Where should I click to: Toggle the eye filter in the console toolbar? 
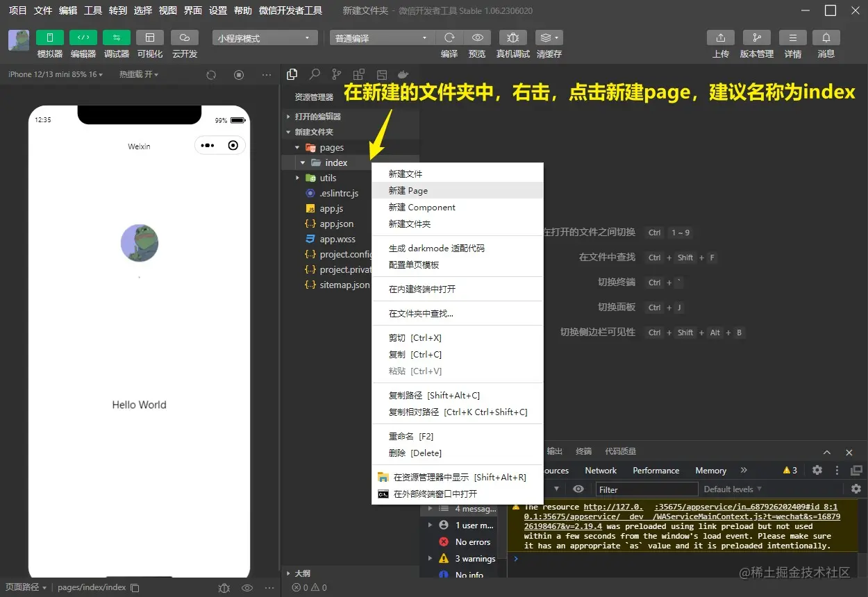tap(578, 489)
